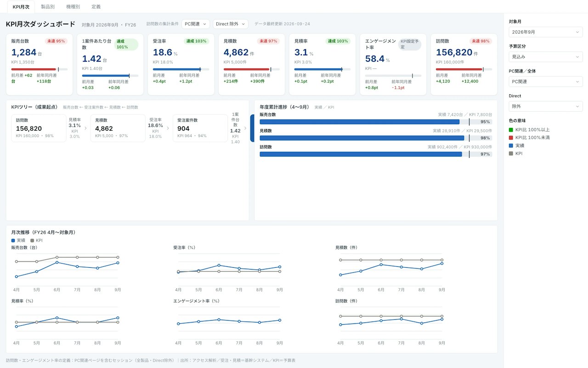Image resolution: width=588 pixels, height=368 pixels.
Task: Open the 予算区分 見込み dropdown
Action: [x=546, y=57]
